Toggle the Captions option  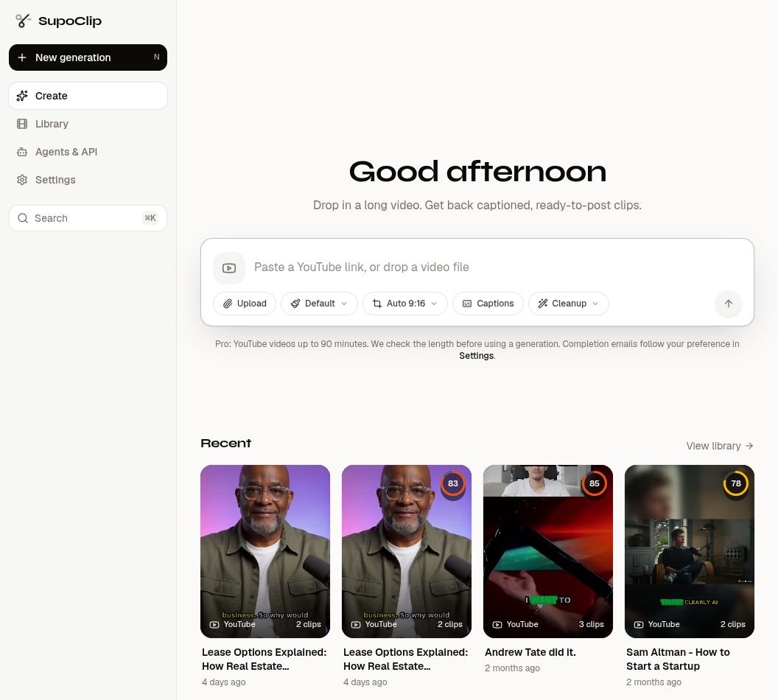click(x=488, y=304)
